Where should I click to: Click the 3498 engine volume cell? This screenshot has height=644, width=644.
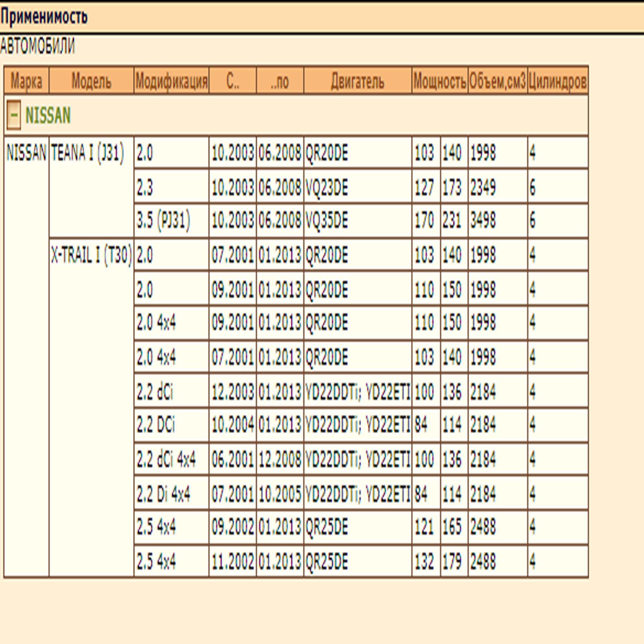click(483, 220)
